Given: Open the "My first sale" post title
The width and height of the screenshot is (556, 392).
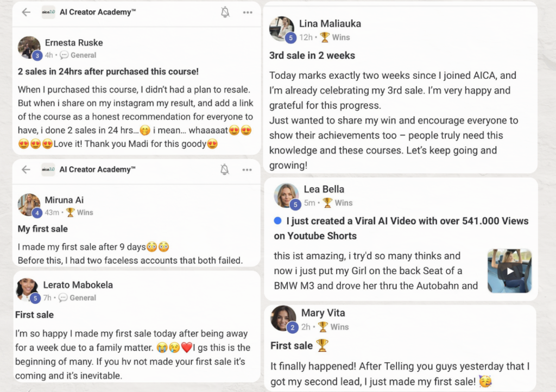Looking at the screenshot, I should pos(43,229).
